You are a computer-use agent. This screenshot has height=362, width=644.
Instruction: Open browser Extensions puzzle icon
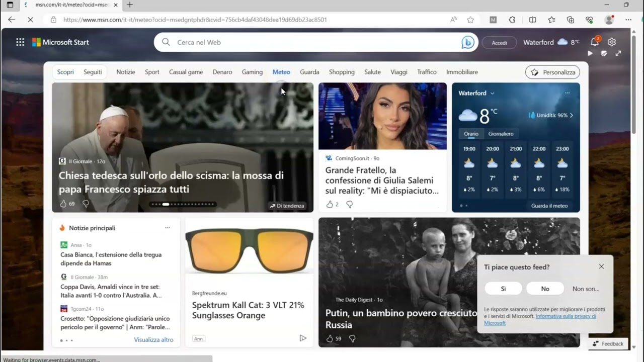point(512,20)
